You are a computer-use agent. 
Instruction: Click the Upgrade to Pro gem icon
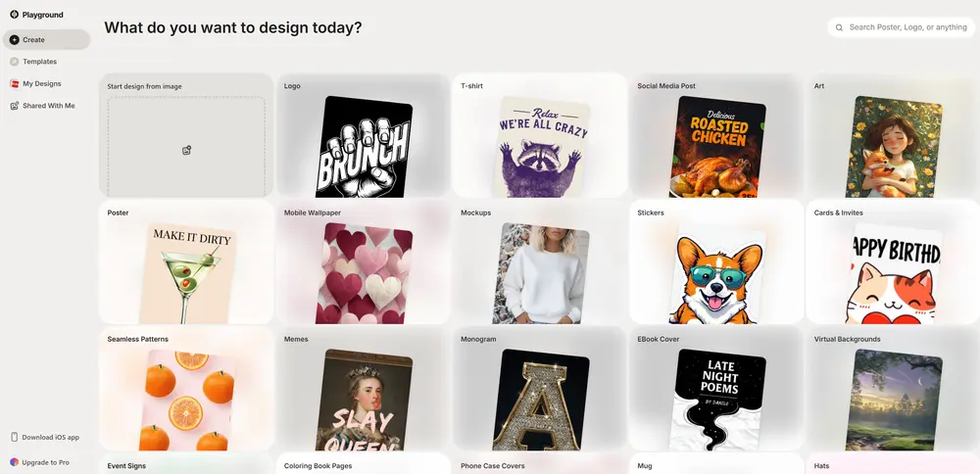coord(14,462)
